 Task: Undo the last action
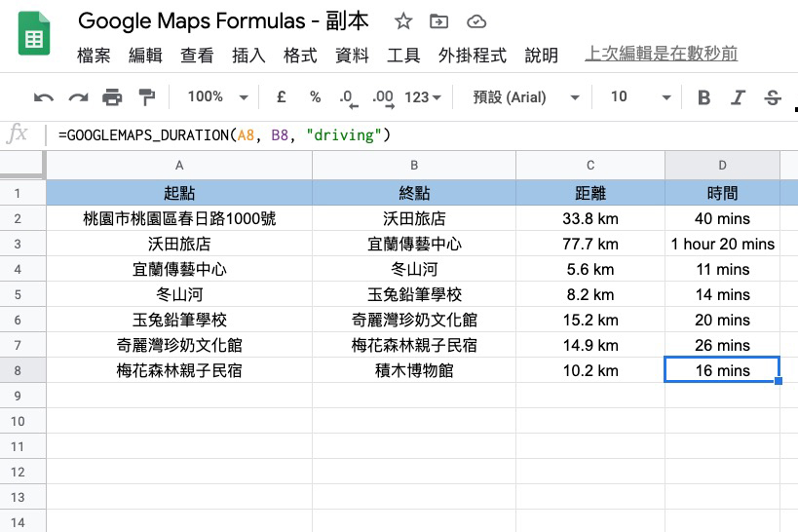[44, 97]
